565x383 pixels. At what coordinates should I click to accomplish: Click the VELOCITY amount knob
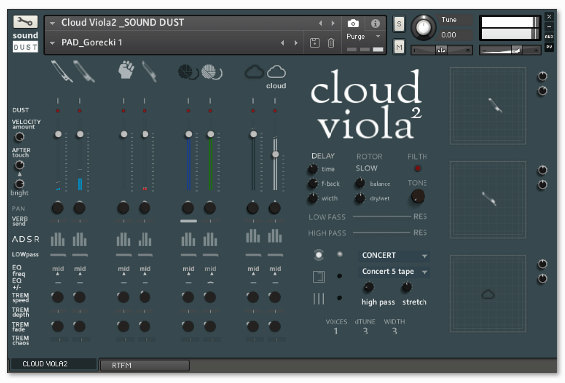[19, 137]
